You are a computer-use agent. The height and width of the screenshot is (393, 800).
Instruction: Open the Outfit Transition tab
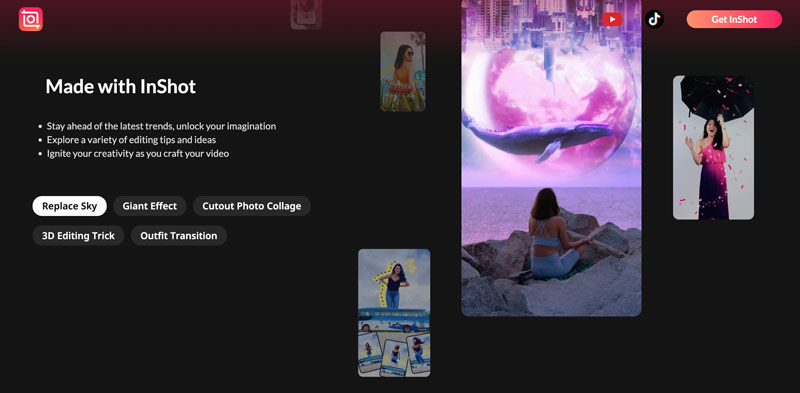179,236
